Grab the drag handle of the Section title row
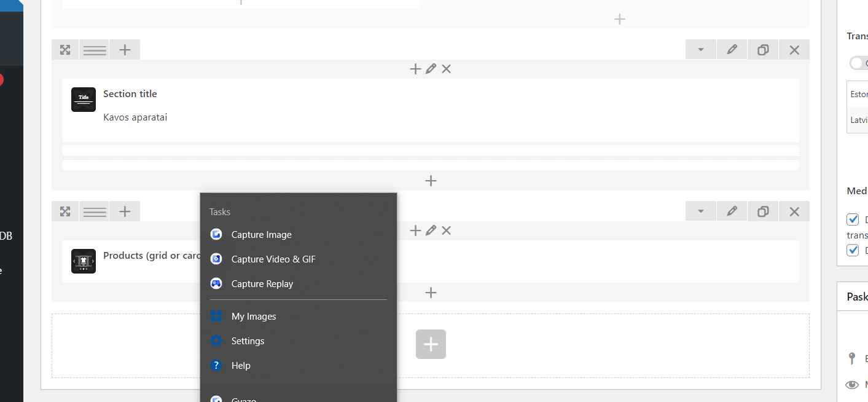868x402 pixels. pos(95,50)
